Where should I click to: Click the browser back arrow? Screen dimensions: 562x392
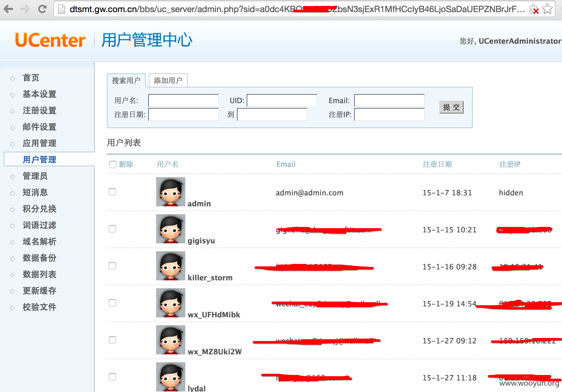pos(9,9)
